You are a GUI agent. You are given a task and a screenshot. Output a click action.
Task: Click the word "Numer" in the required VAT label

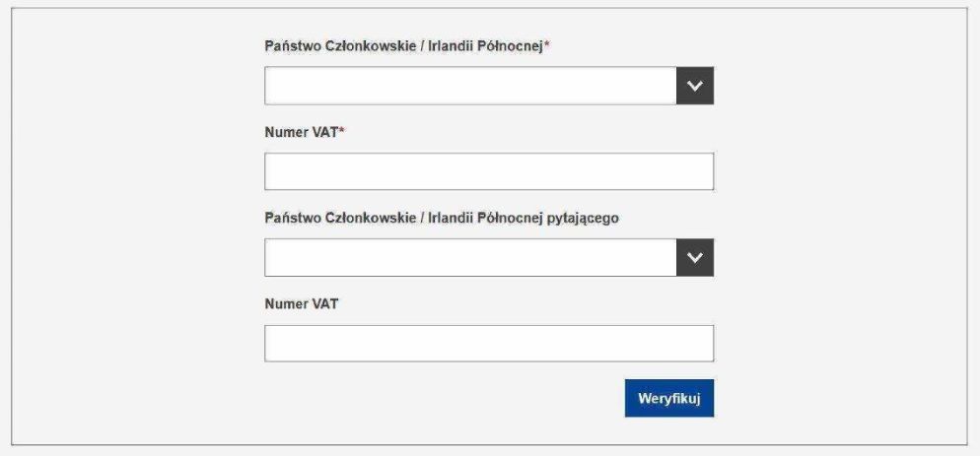click(286, 133)
